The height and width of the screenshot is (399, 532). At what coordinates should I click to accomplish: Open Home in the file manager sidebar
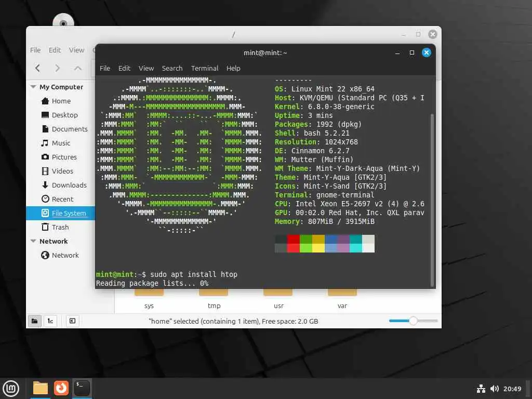[x=60, y=101]
